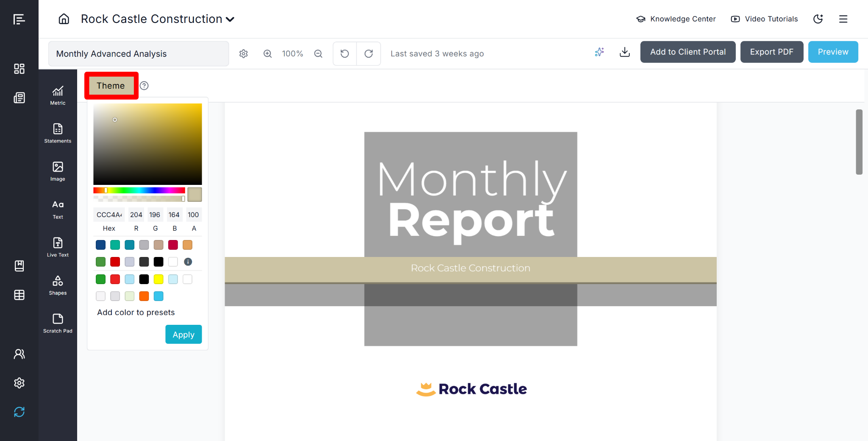
Task: Click the Theme help question mark icon
Action: (144, 86)
